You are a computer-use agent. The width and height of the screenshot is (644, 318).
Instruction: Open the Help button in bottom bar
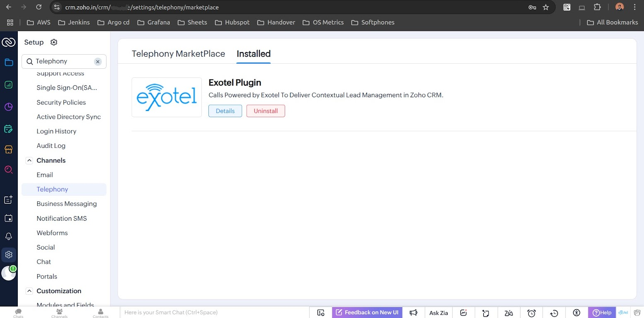(602, 313)
